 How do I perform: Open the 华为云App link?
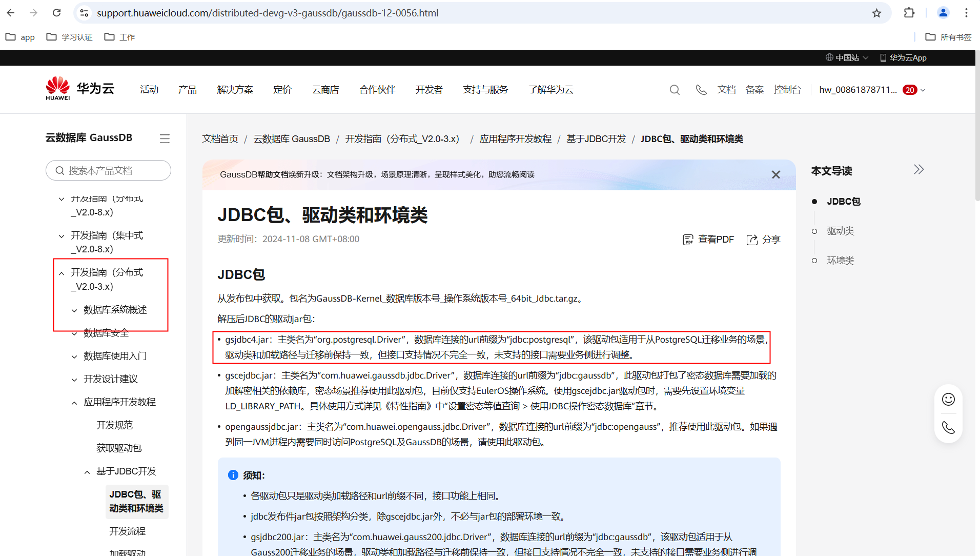click(903, 57)
